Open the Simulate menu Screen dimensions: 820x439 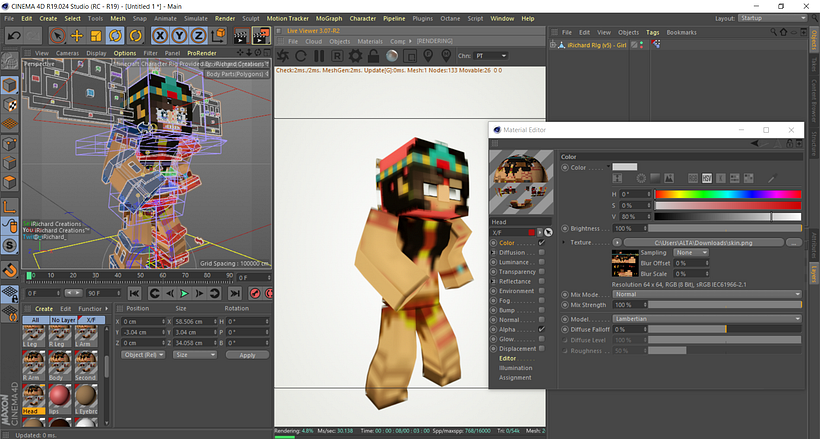pyautogui.click(x=196, y=18)
